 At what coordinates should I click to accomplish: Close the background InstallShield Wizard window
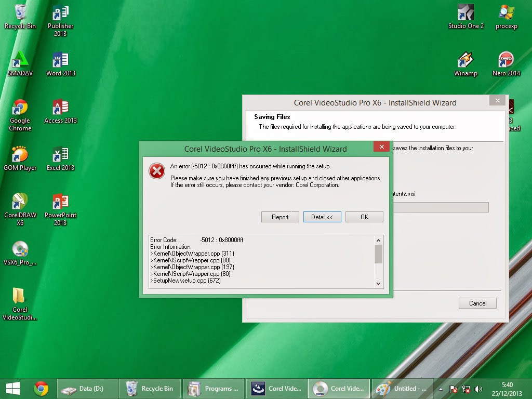tap(497, 100)
